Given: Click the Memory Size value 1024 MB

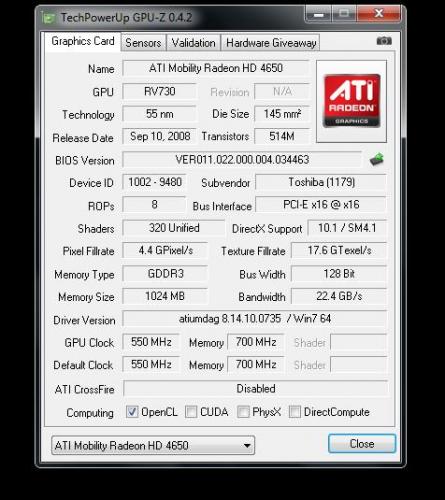Looking at the screenshot, I should coord(165,296).
